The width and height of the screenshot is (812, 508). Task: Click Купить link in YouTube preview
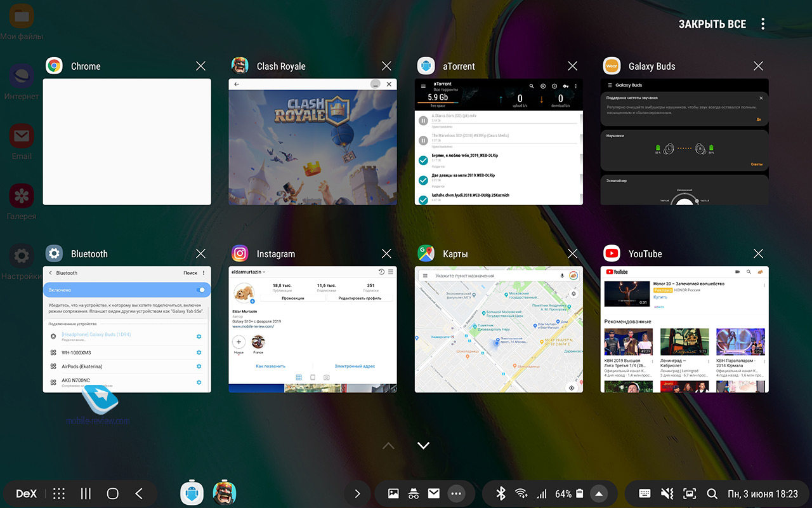[660, 297]
